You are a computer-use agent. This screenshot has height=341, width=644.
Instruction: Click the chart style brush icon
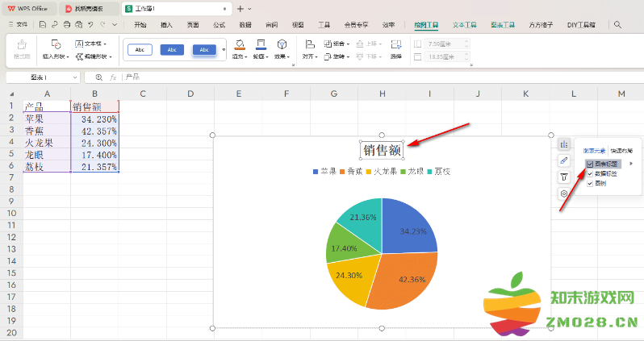point(563,160)
